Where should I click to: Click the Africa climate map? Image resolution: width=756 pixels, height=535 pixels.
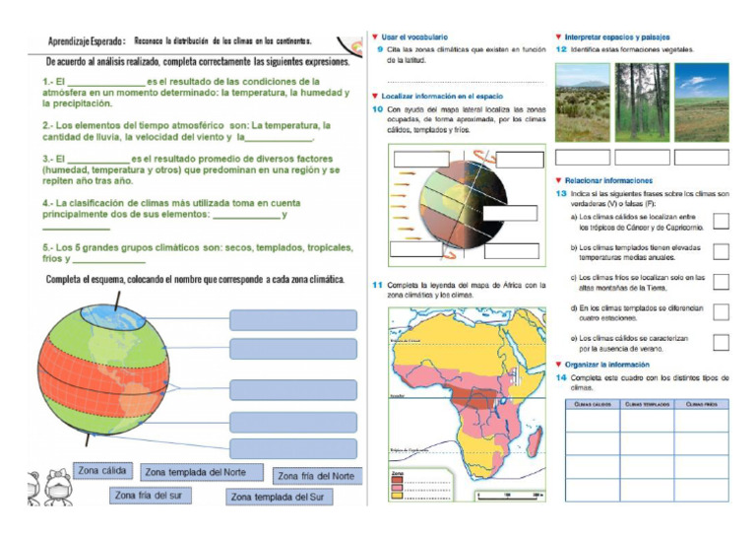pos(467,405)
